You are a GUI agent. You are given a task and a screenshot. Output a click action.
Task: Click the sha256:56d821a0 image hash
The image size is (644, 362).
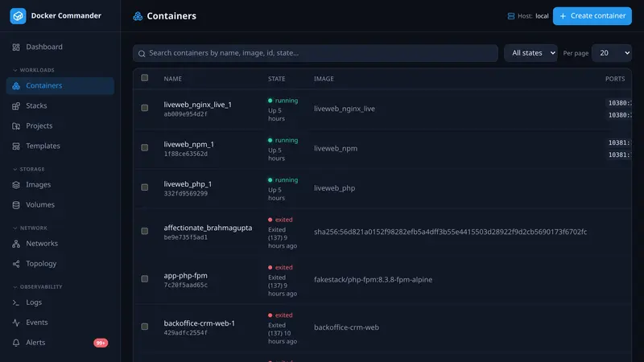point(450,232)
